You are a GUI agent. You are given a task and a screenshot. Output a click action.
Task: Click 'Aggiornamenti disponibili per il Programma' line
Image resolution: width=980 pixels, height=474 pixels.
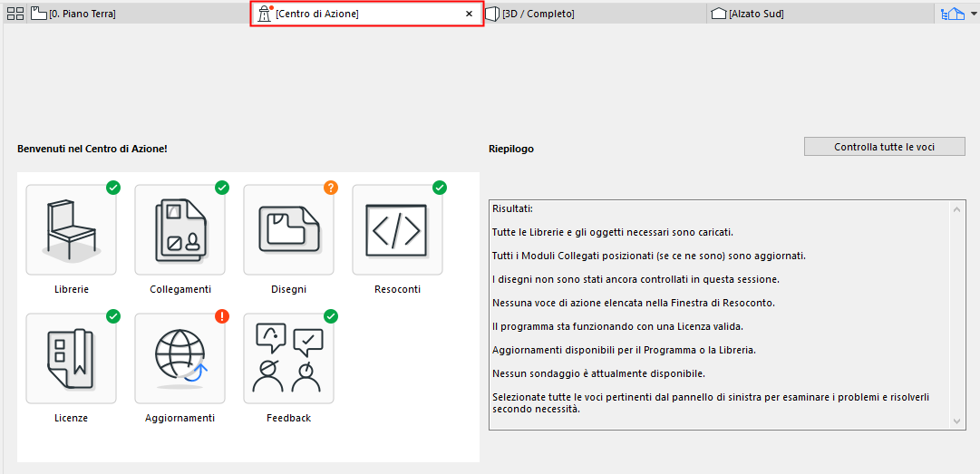click(625, 351)
